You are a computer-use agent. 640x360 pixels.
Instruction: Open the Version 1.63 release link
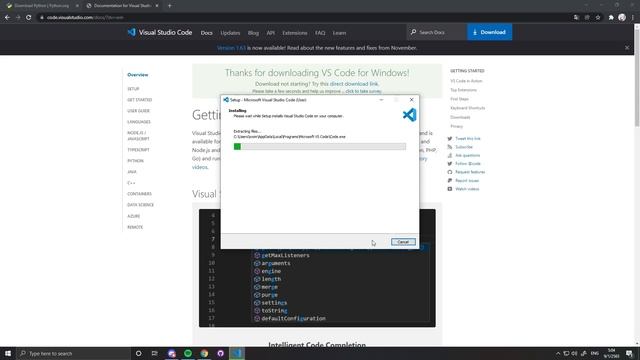click(231, 48)
